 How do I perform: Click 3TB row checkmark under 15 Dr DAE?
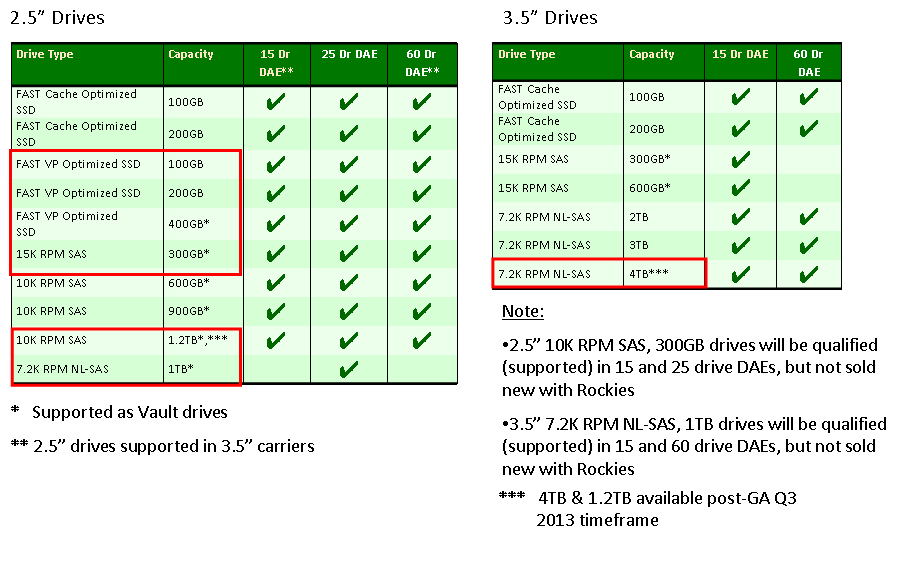(x=741, y=245)
